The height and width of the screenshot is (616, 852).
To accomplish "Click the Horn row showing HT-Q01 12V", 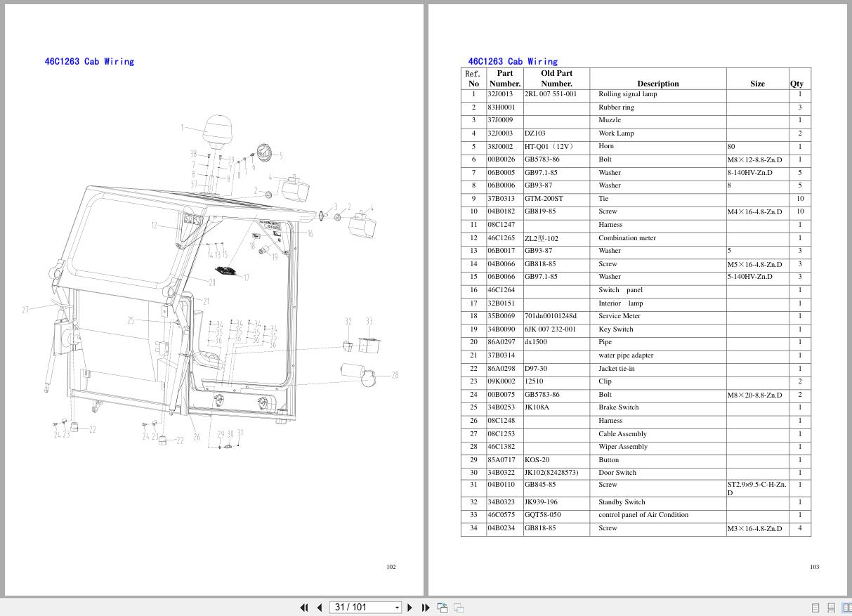I will (x=632, y=146).
